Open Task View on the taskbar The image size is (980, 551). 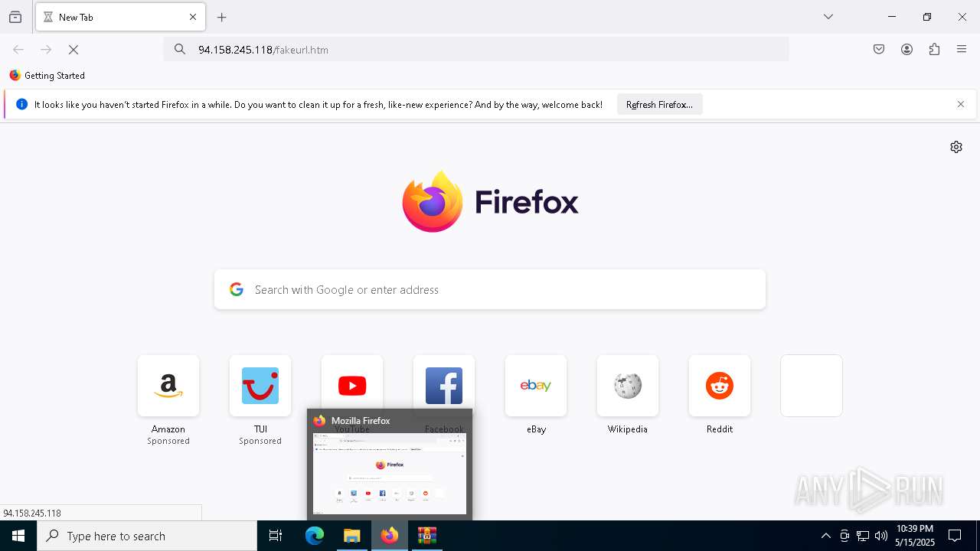click(x=276, y=536)
